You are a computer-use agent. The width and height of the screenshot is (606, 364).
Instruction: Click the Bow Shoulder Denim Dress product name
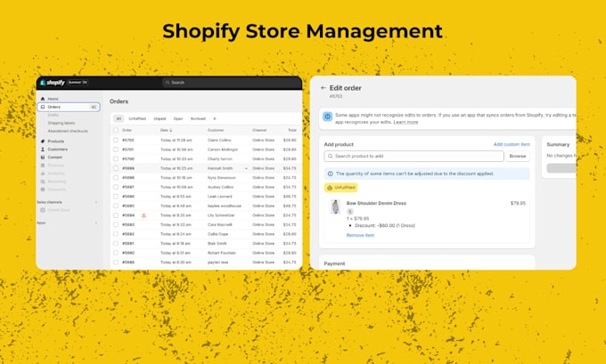pyautogui.click(x=376, y=203)
